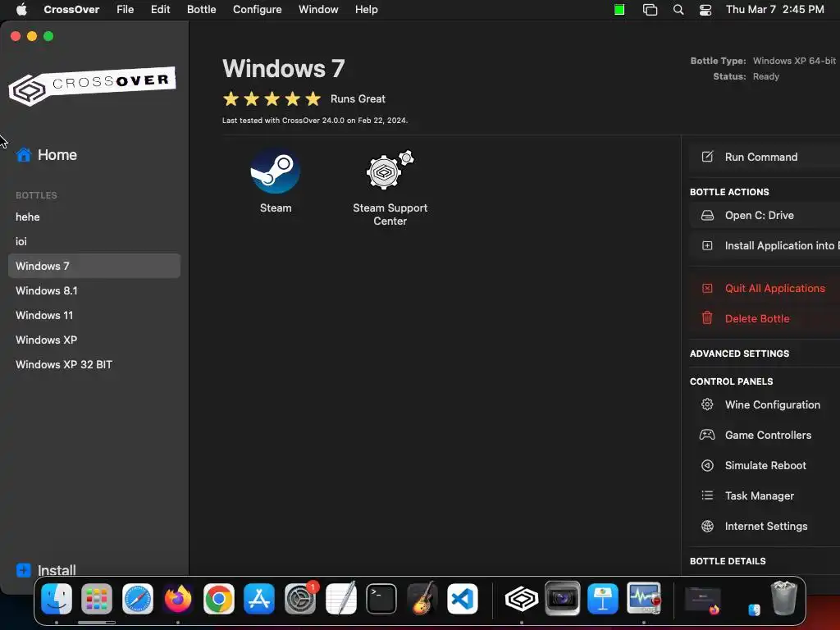Open Keynote from the dock
The height and width of the screenshot is (630, 840).
pyautogui.click(x=603, y=598)
